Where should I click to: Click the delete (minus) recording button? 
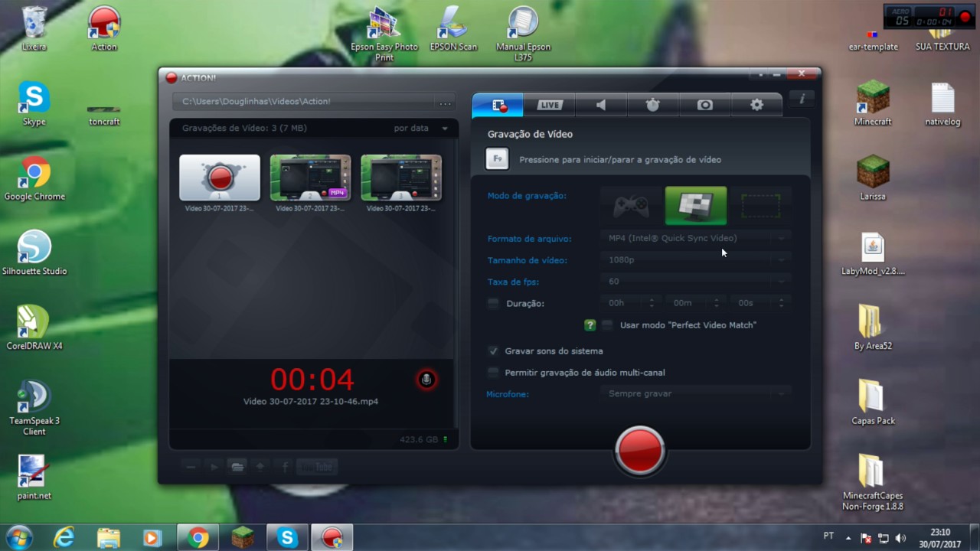click(191, 467)
